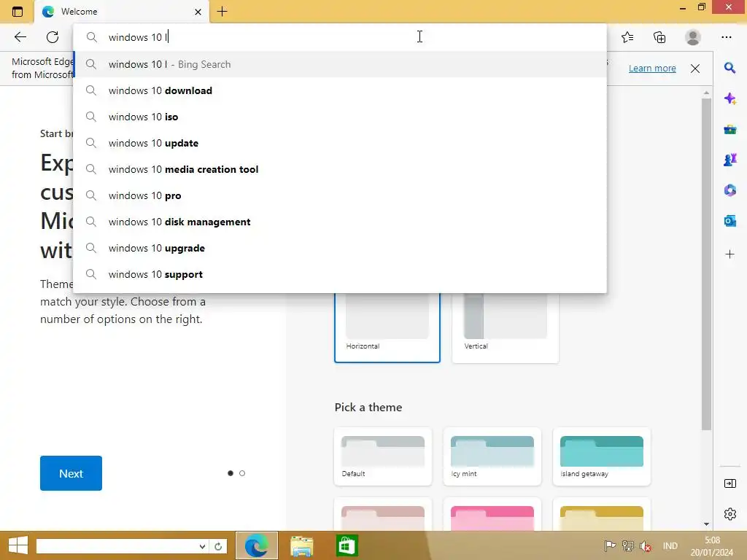Open sidebar settings gear icon

[x=729, y=514]
